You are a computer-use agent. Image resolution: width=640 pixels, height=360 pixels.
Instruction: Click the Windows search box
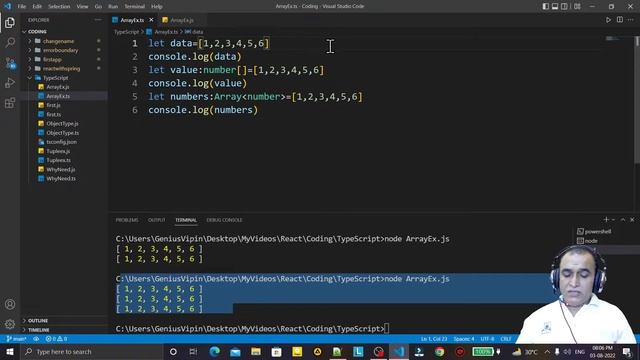point(92,351)
